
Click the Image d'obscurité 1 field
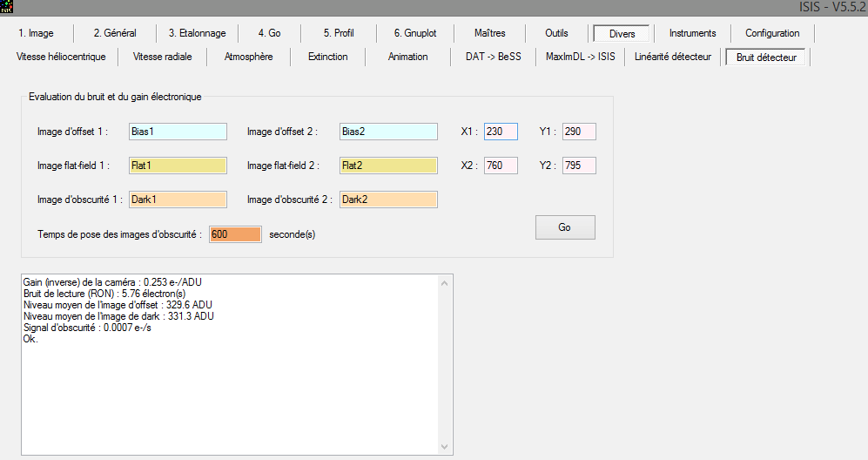178,200
